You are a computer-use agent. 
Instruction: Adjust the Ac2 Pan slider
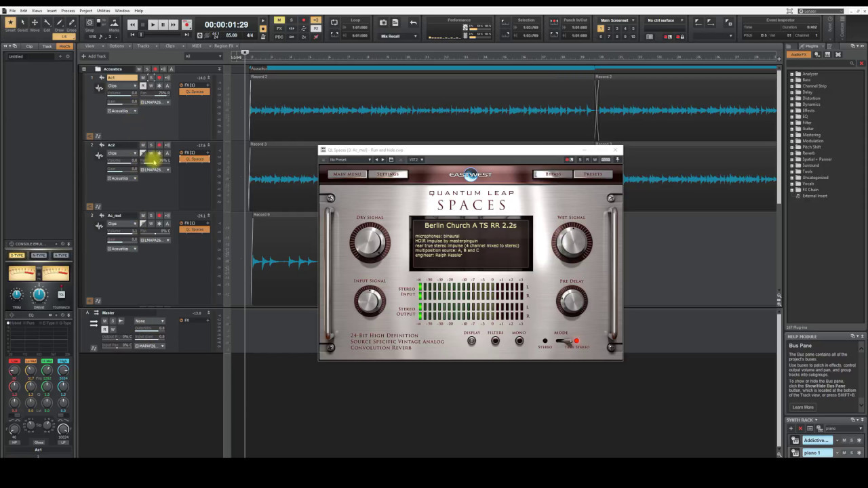155,161
